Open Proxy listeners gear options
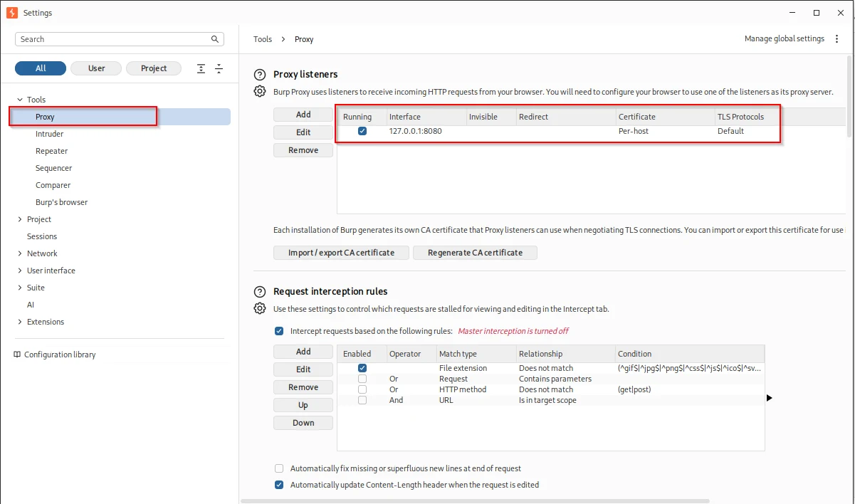Image resolution: width=855 pixels, height=504 pixels. pos(260,91)
